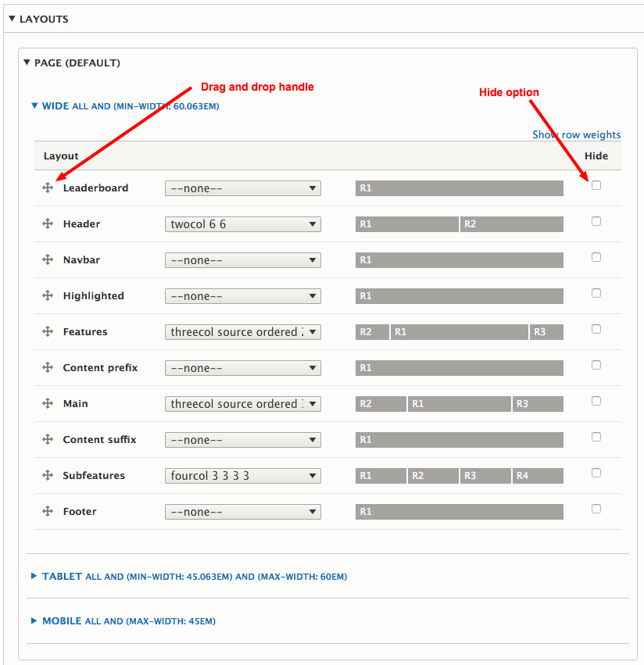Click the drag handle for the Highlighted row

[x=48, y=296]
